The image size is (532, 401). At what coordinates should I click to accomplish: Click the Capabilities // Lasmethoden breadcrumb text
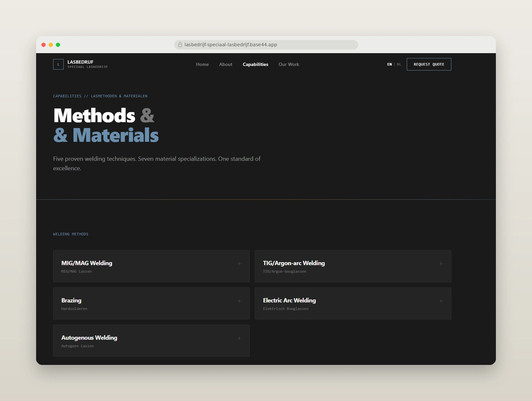(x=100, y=96)
